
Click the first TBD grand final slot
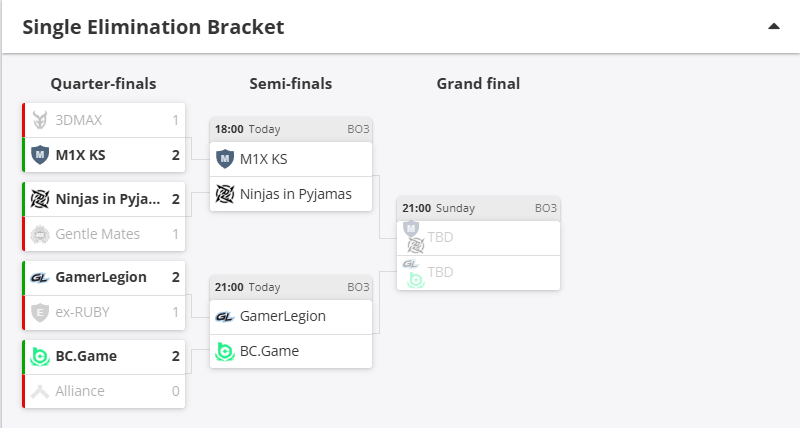coord(478,238)
